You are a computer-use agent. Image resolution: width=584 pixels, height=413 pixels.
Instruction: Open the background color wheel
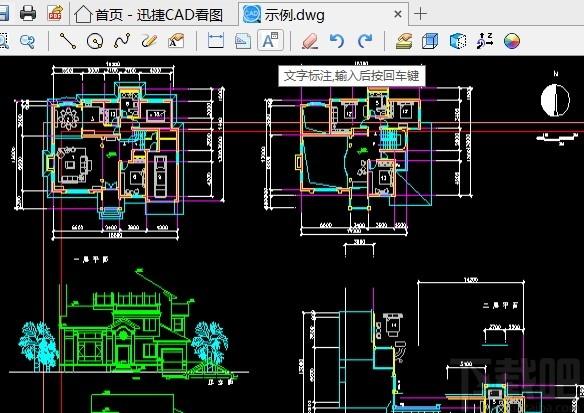coord(512,41)
